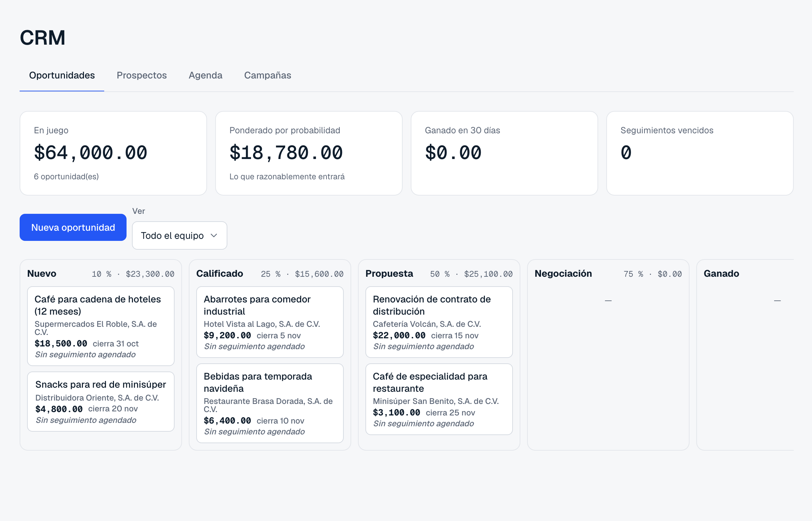Click Distribuidora Oriente company name
This screenshot has height=521, width=812.
(97, 398)
